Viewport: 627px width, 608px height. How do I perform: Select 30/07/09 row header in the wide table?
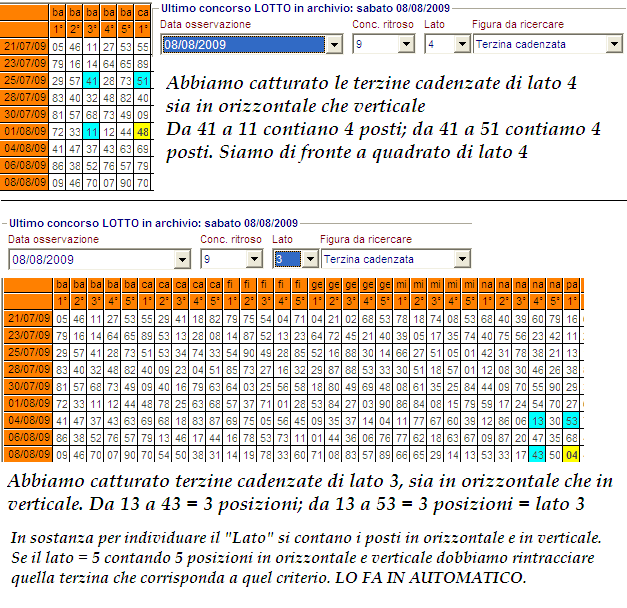coord(28,386)
